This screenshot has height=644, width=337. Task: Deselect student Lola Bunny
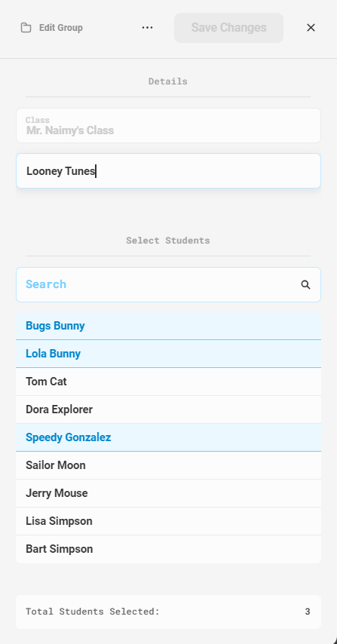pyautogui.click(x=168, y=354)
